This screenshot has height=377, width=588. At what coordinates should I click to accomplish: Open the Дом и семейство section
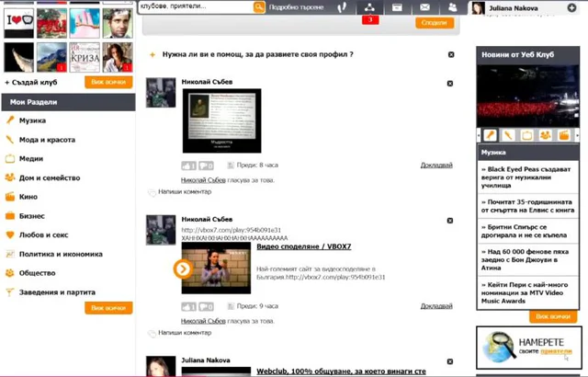(50, 177)
